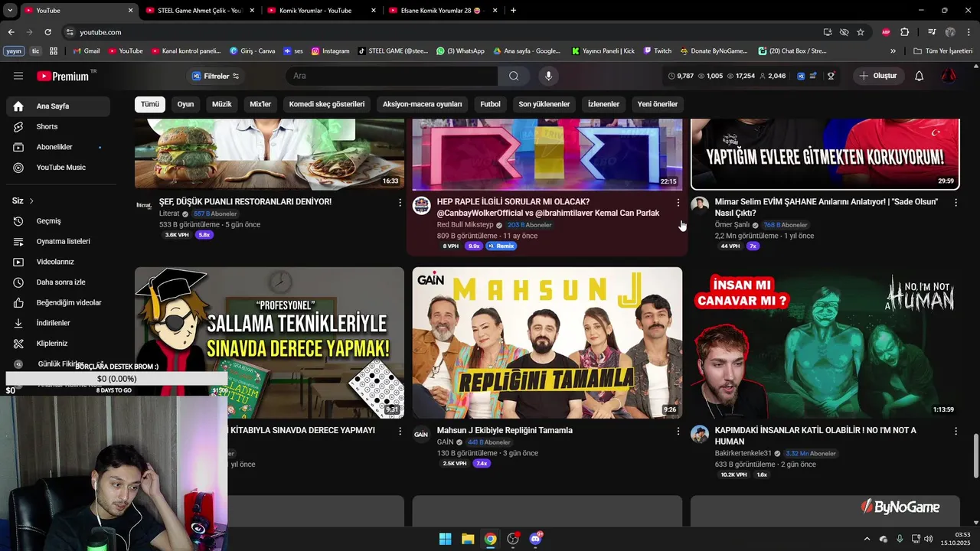The image size is (980, 551).
Task: Open File Explorer from taskbar
Action: (x=468, y=539)
